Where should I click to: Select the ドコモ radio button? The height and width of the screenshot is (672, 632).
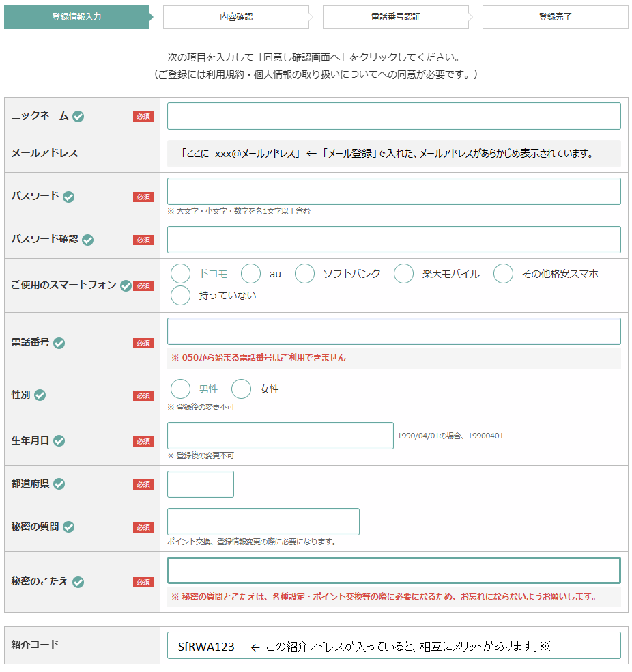click(181, 274)
